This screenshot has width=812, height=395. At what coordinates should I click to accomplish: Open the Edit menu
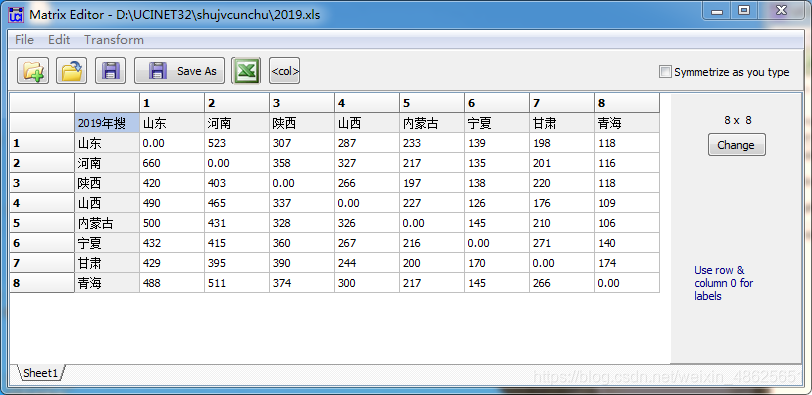tap(59, 40)
